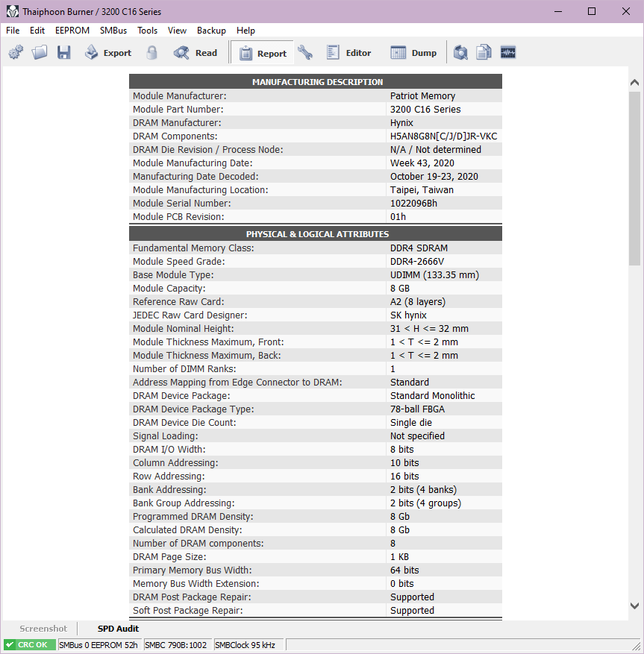Open the Editor view
644x654 pixels.
tap(349, 52)
